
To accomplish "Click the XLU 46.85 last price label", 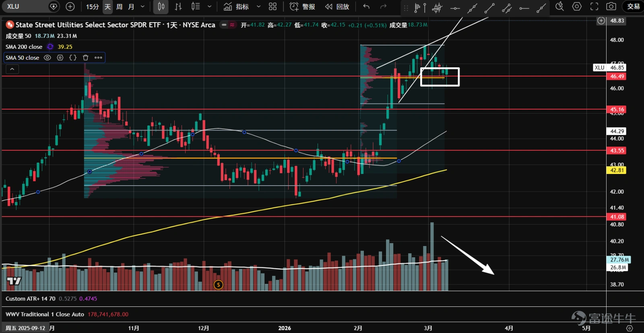I will [x=609, y=68].
